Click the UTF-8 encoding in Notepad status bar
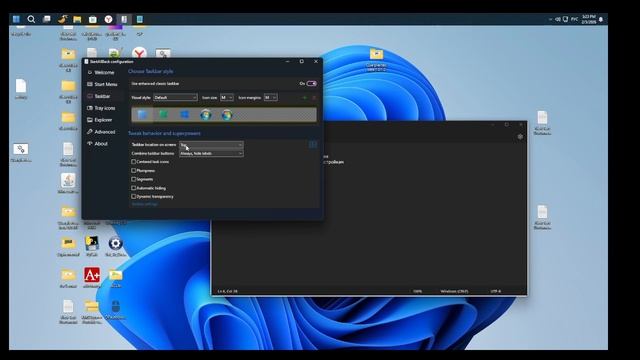 click(x=496, y=291)
